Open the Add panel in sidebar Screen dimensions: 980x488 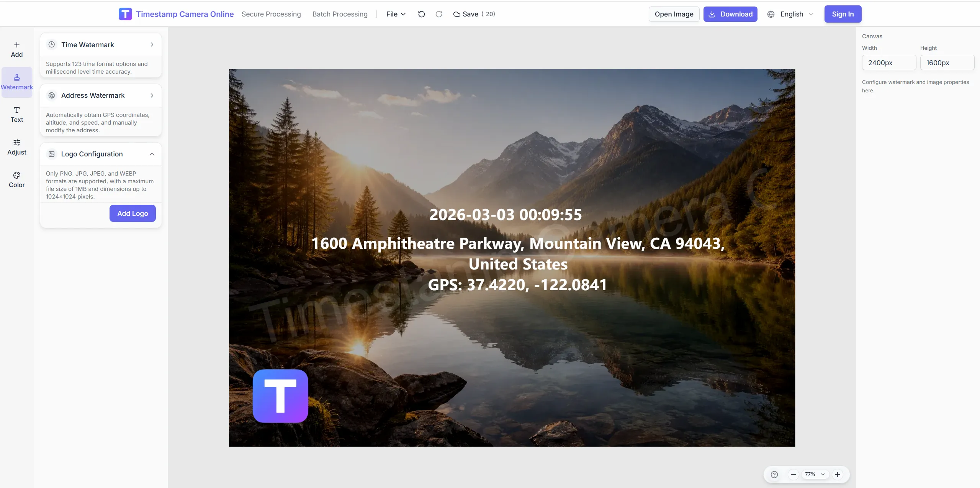point(17,49)
